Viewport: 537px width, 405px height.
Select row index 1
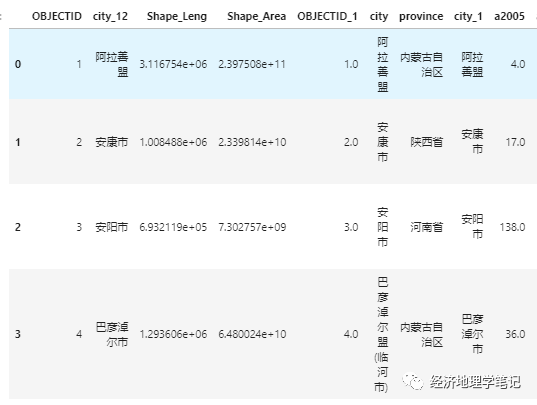click(x=18, y=142)
